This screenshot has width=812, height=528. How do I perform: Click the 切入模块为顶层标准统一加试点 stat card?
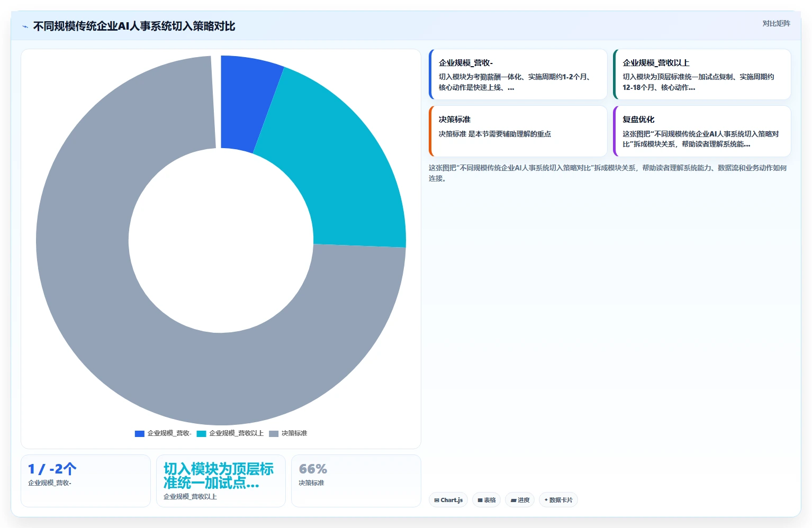point(221,481)
